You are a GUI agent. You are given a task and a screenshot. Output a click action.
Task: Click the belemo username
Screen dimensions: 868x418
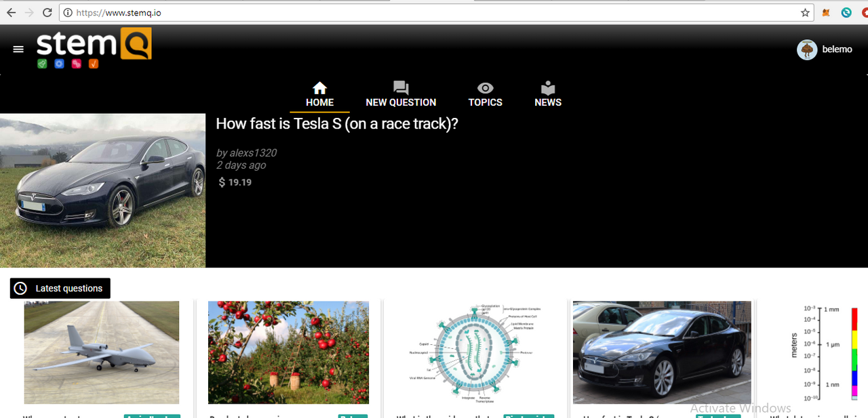click(837, 49)
